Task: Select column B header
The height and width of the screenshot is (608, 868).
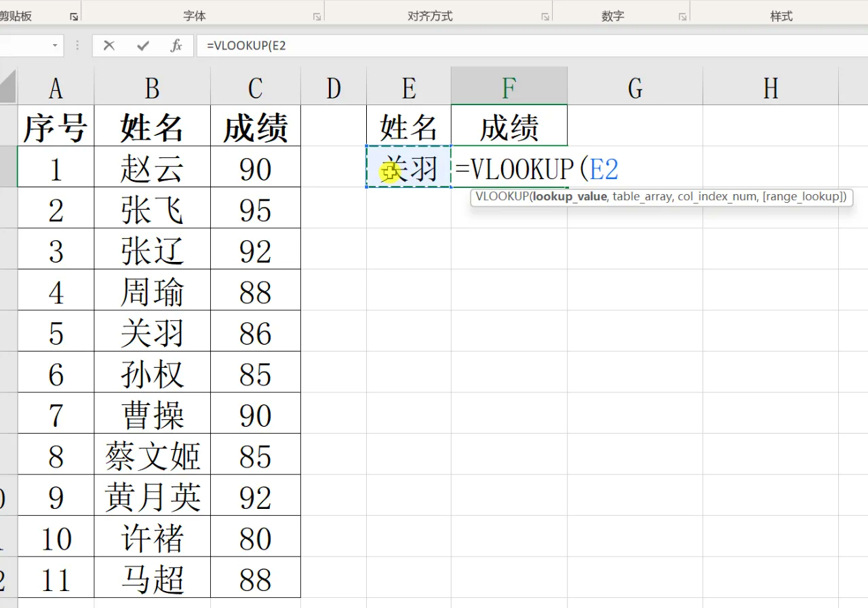Action: 153,87
